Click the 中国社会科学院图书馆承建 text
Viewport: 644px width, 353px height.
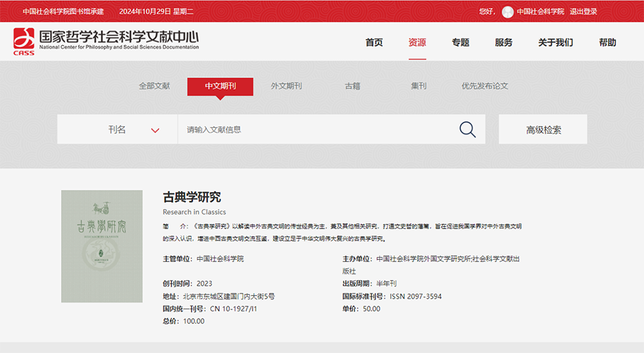click(63, 11)
